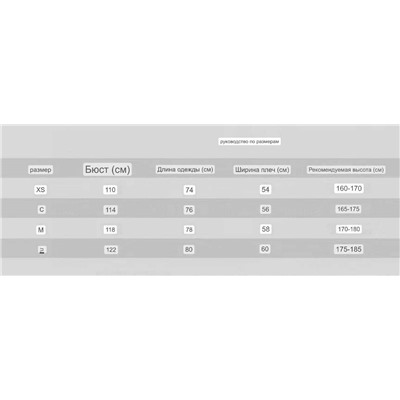The width and height of the screenshot is (400, 400).
Task: Select the 'Рекомендуемая высота (см)' header
Action: point(346,170)
